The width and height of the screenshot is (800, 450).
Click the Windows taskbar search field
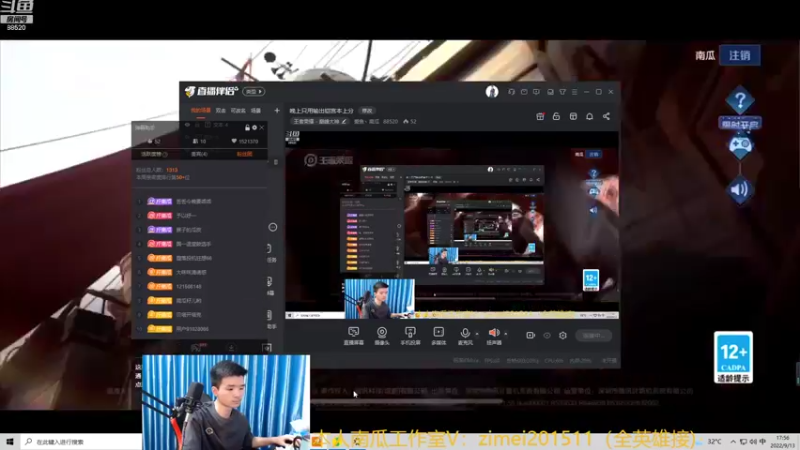click(x=82, y=442)
